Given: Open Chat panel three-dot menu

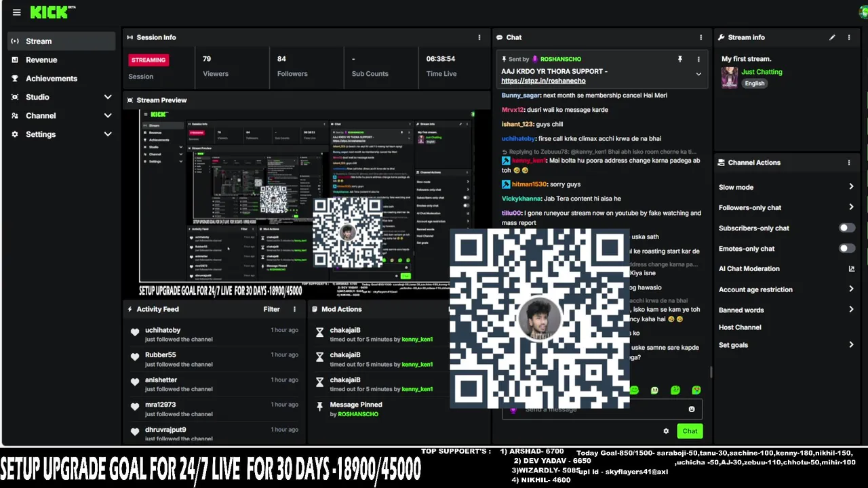Looking at the screenshot, I should 701,37.
